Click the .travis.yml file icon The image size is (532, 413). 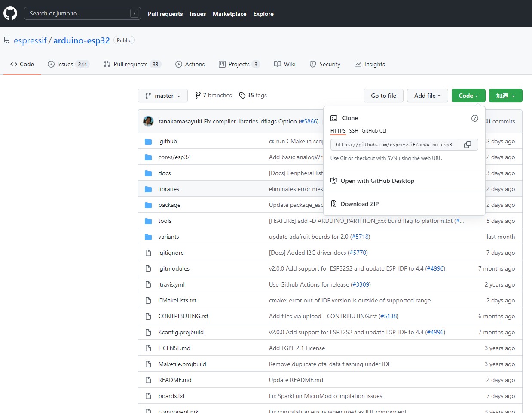tap(148, 285)
